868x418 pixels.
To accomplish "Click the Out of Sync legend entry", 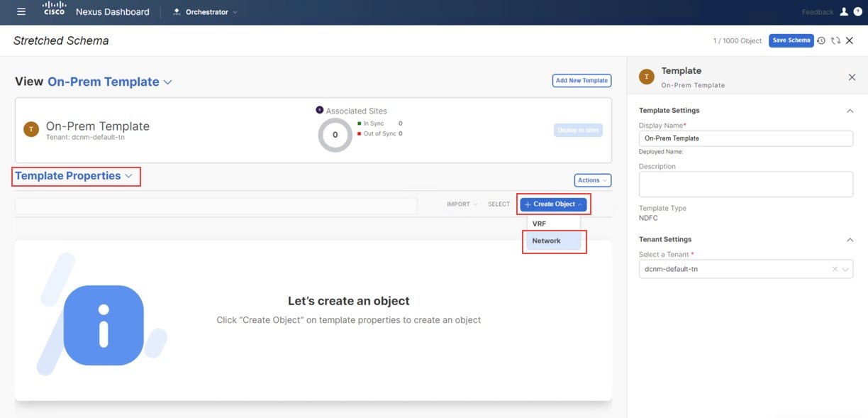I will tap(379, 133).
